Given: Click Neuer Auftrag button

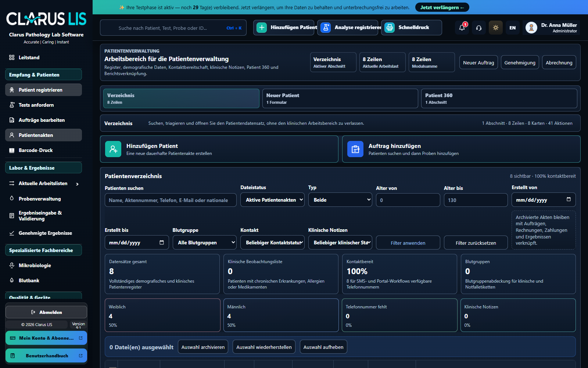Looking at the screenshot, I should click(x=478, y=63).
